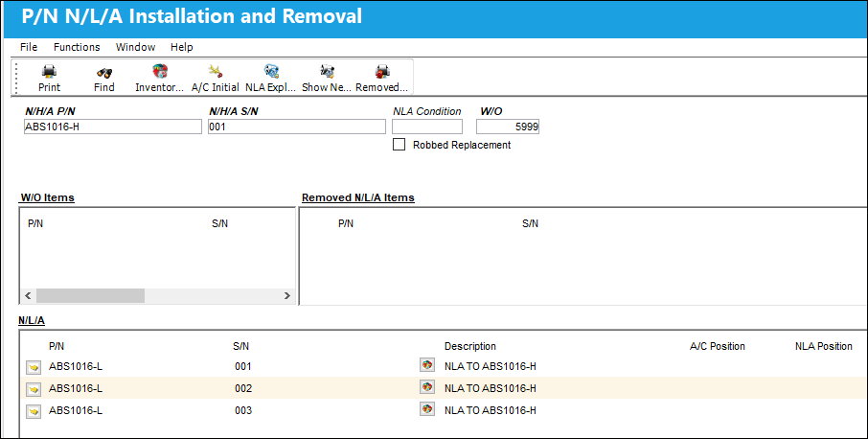This screenshot has width=868, height=439.
Task: Select ABS1016-L in the 003 row
Action: (x=76, y=411)
